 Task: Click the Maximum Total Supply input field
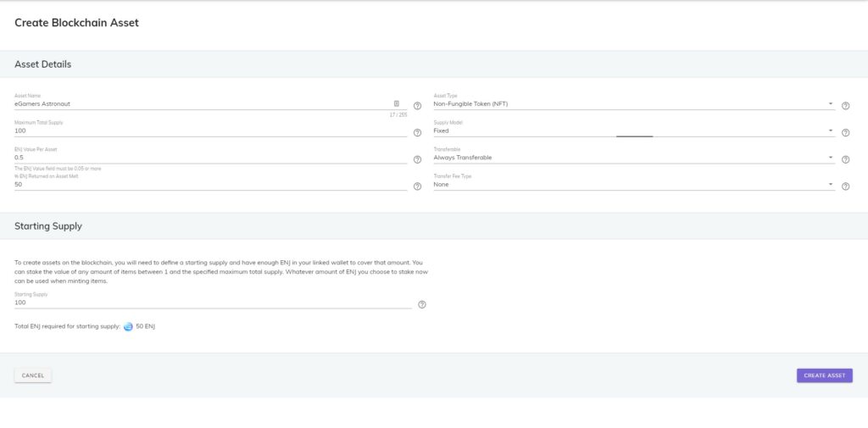(210, 131)
